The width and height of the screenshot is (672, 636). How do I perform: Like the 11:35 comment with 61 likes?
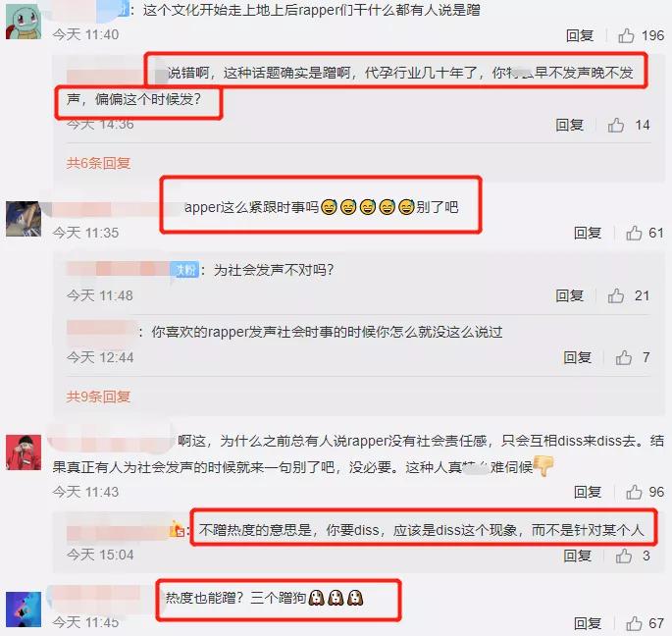[634, 233]
